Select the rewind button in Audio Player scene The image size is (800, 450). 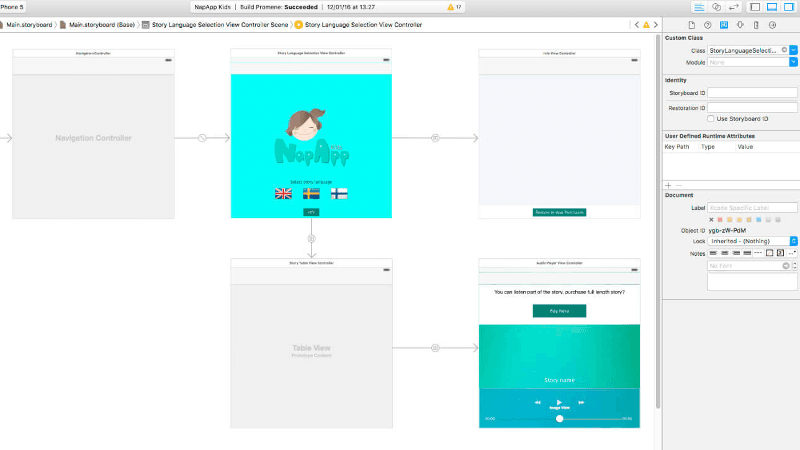[537, 403]
